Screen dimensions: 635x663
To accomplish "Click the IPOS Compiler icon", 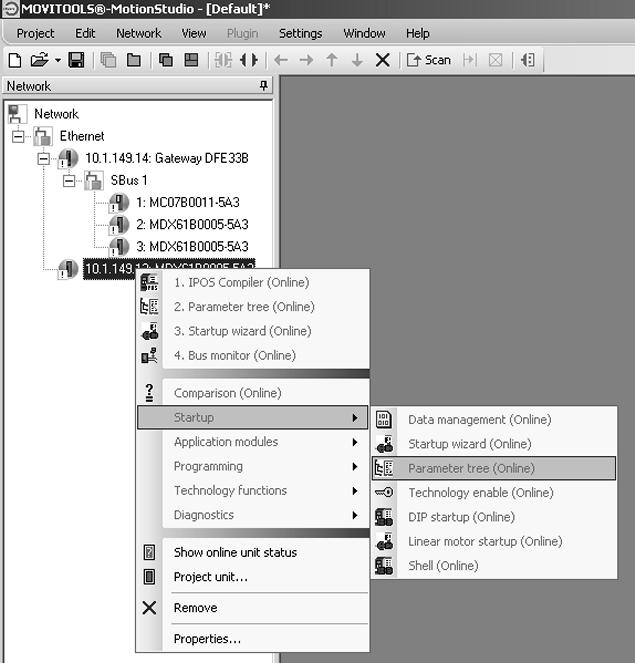I will (149, 282).
